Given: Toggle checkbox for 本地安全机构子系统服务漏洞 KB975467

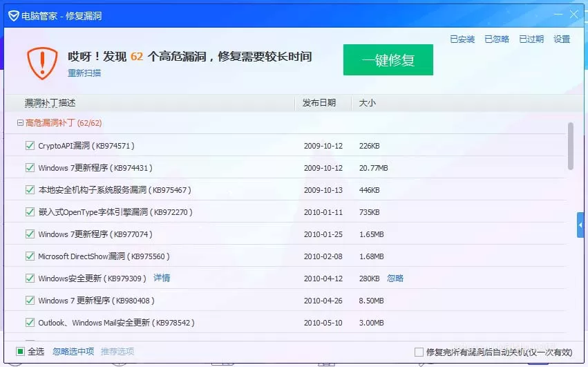Looking at the screenshot, I should [x=30, y=190].
